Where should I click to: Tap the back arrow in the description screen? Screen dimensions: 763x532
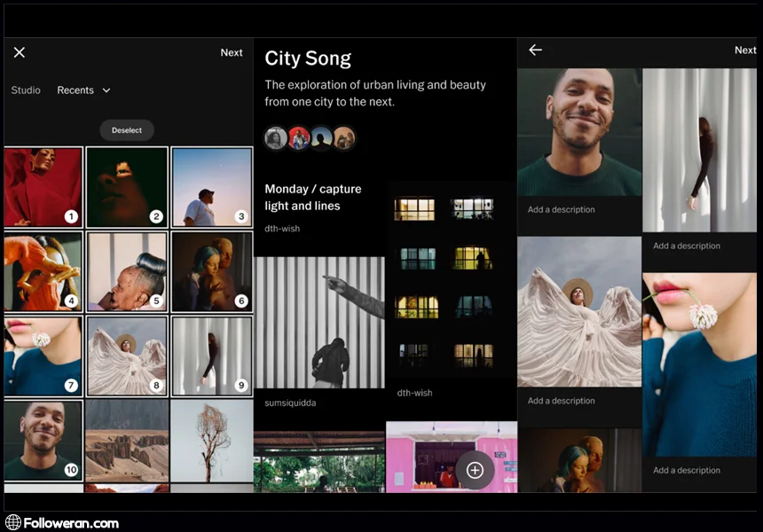(535, 51)
